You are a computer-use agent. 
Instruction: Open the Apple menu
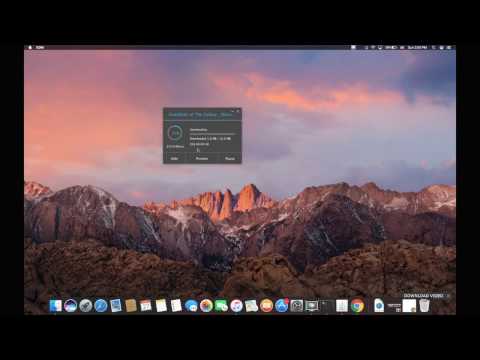coord(30,47)
